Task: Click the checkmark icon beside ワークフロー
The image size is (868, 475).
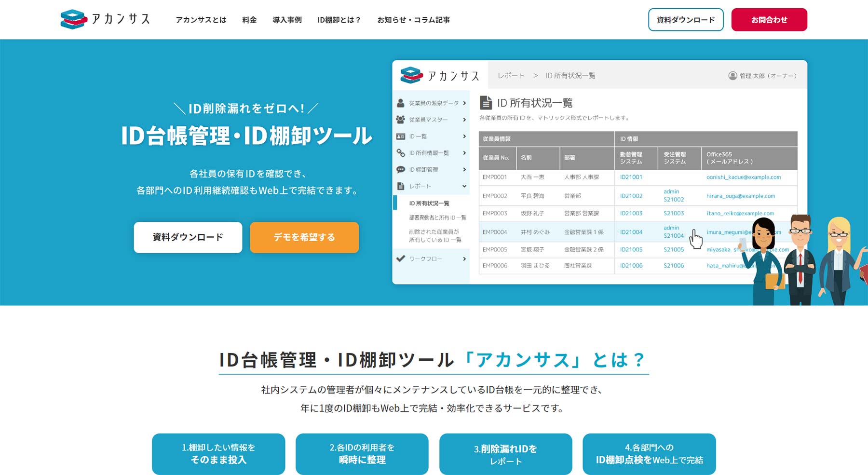Action: coord(400,259)
